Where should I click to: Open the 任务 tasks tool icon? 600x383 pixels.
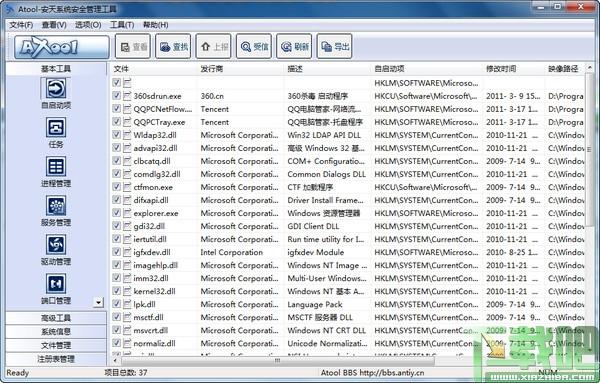click(56, 127)
